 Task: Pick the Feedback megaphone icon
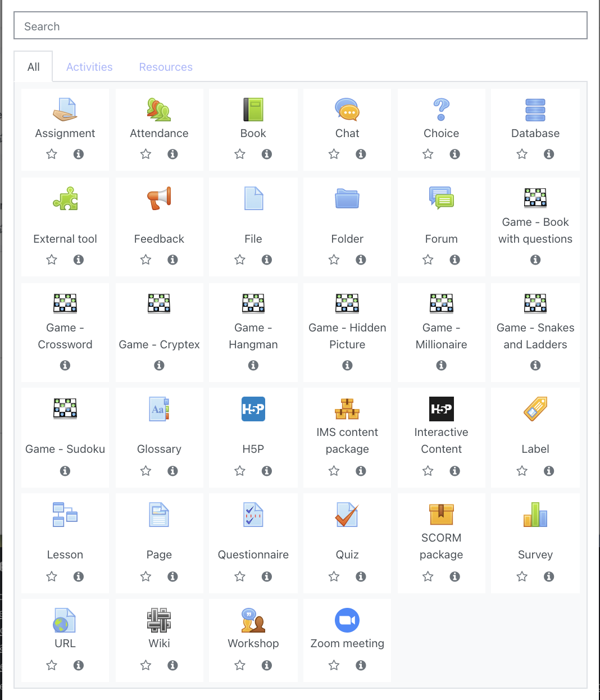(159, 198)
